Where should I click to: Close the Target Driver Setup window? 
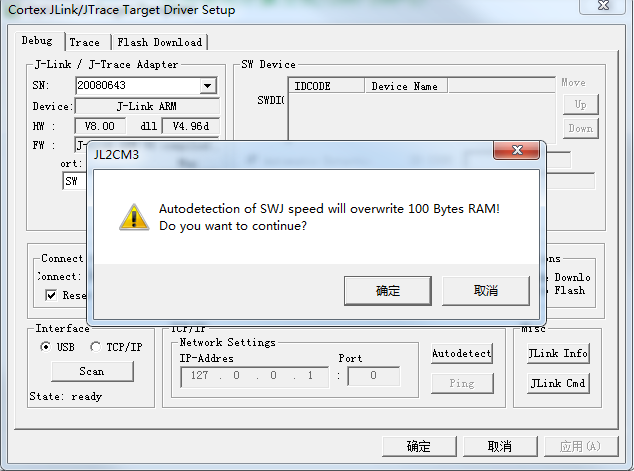point(604,6)
